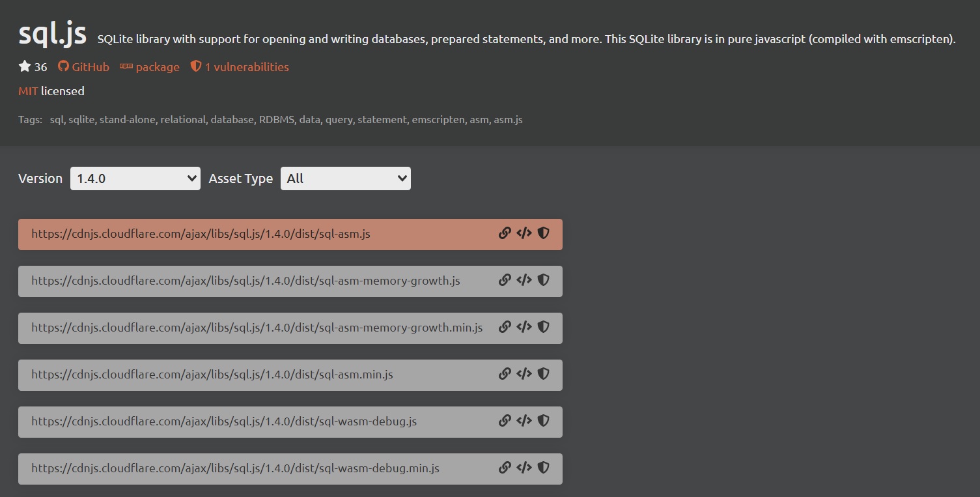This screenshot has height=497, width=980.
Task: Copy script tag icon for sql-wasm-debug.min.js
Action: tap(524, 468)
